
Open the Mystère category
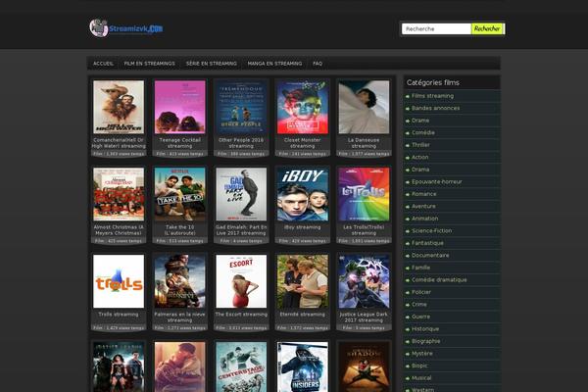(x=422, y=354)
